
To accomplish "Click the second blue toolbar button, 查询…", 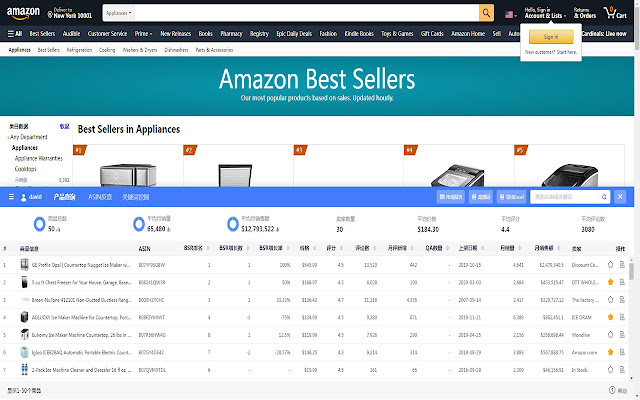I will 481,197.
